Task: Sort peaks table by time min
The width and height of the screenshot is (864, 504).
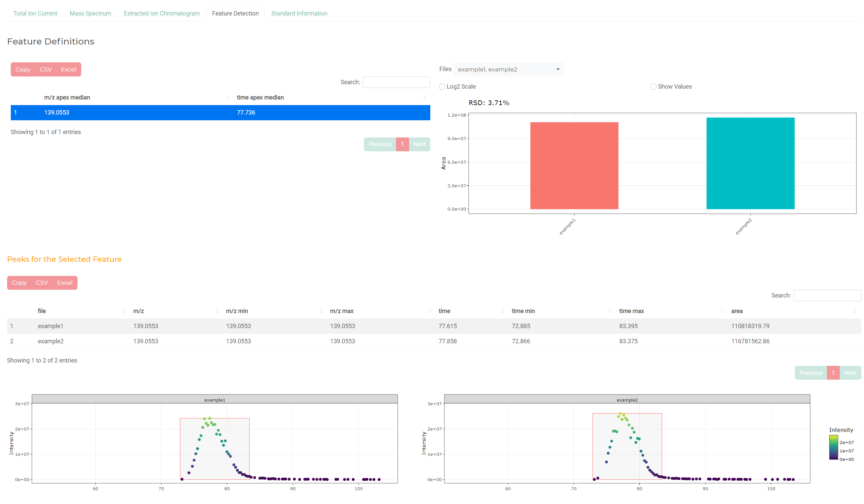Action: point(562,311)
